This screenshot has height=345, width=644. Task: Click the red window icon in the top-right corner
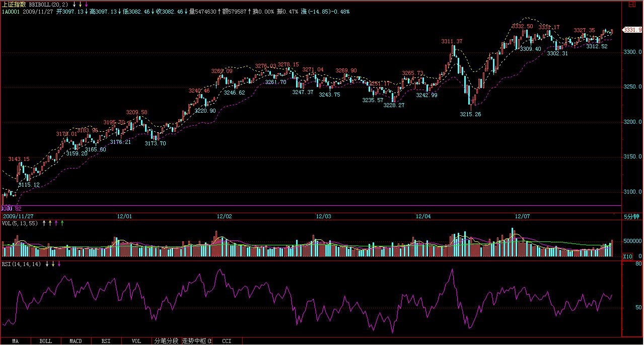632,4
